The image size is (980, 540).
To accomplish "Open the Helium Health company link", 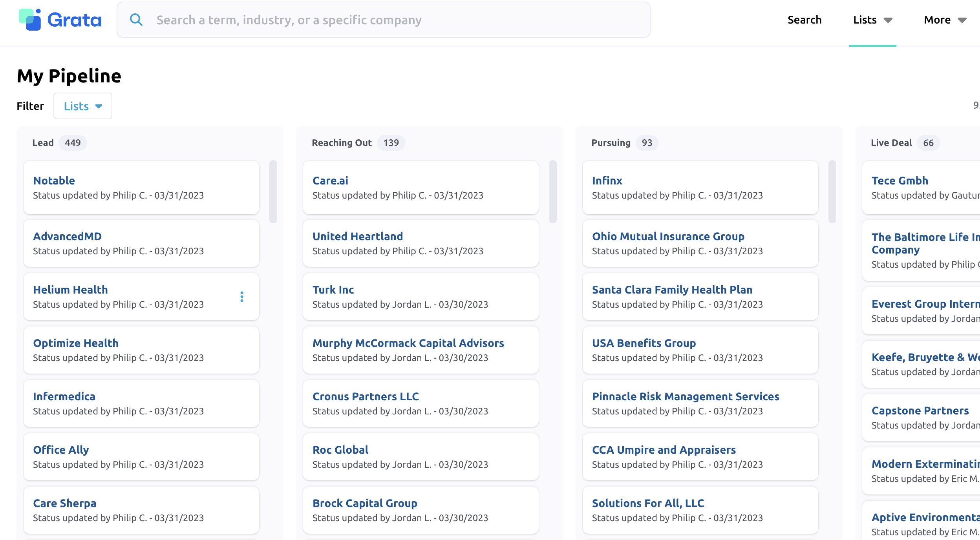I will click(70, 290).
